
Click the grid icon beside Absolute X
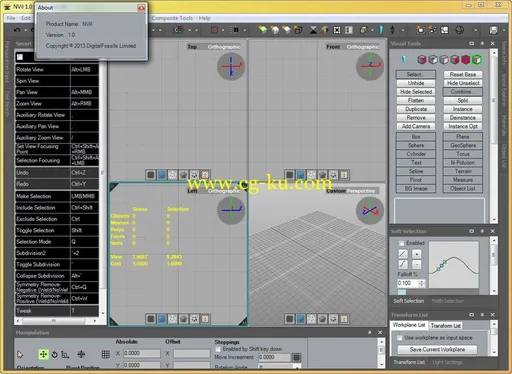[x=106, y=354]
